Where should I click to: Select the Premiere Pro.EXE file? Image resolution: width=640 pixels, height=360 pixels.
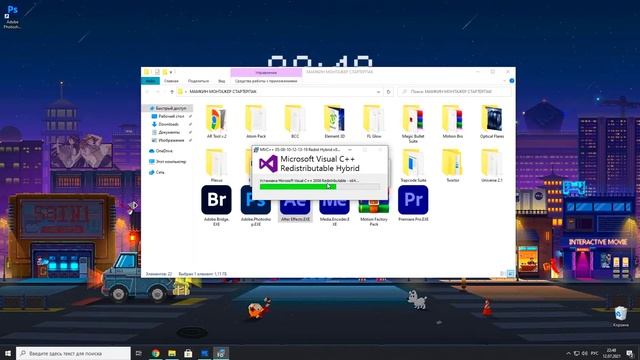pos(413,203)
